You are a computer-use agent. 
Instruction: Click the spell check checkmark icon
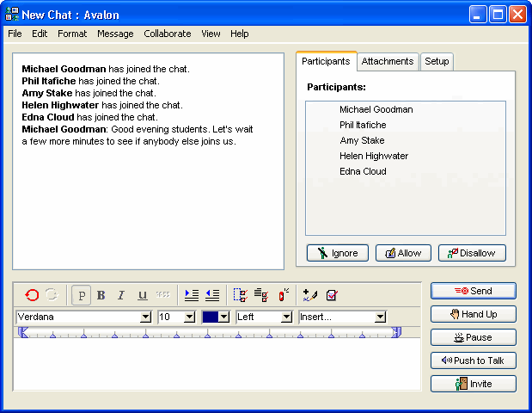point(332,295)
